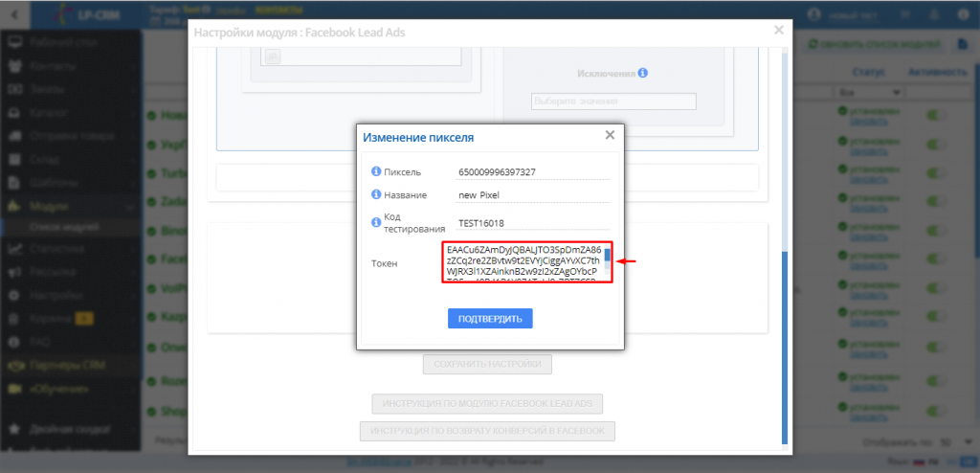
Task: Expand the Модули sidebar section chevron
Action: [130, 206]
